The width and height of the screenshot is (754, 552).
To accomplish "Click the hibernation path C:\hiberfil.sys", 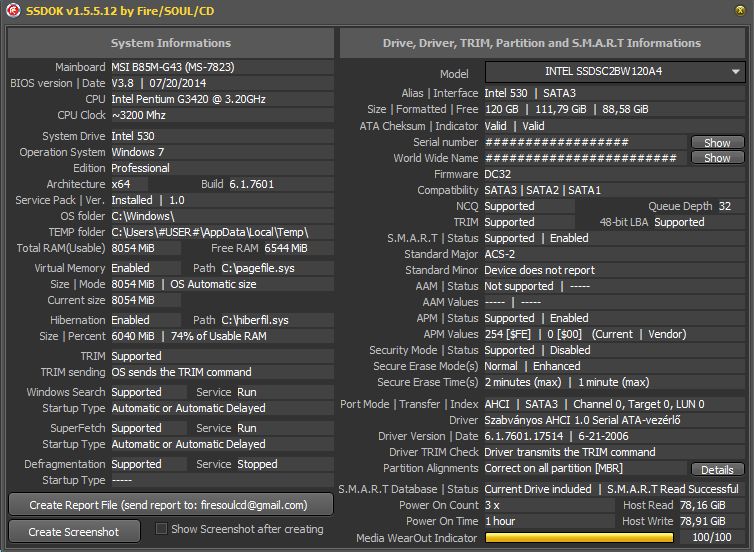I will (x=255, y=320).
